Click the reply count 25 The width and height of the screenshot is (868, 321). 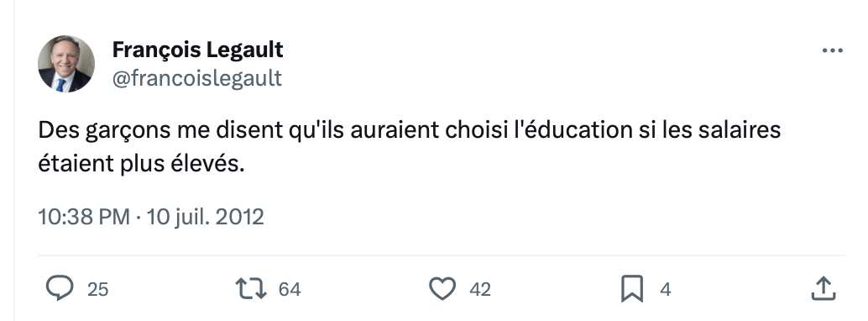[98, 289]
